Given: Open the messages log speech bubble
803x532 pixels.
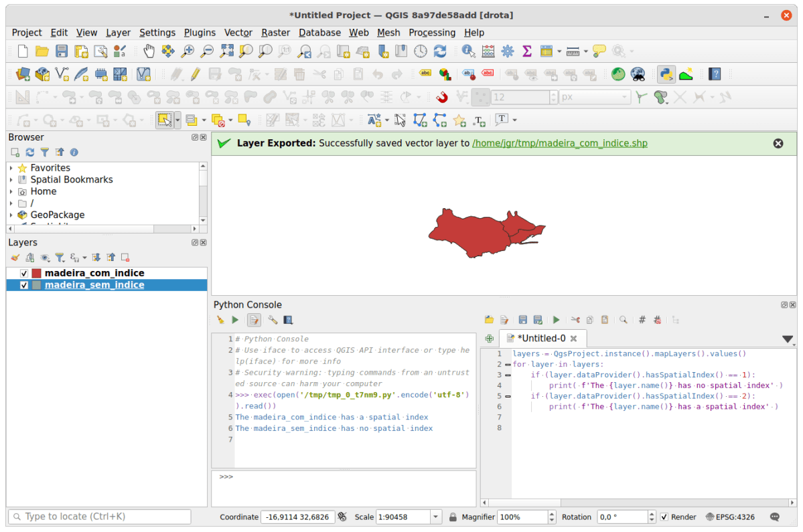Looking at the screenshot, I should tap(775, 517).
